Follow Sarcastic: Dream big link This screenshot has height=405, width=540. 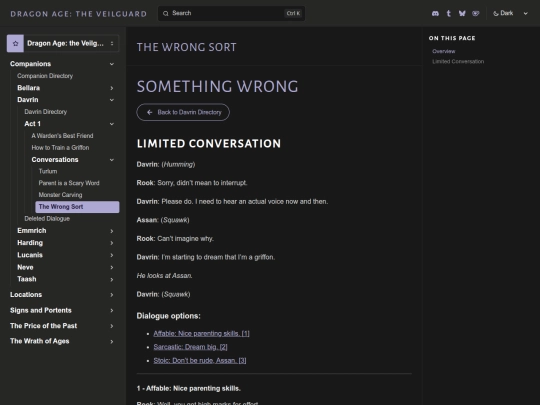pyautogui.click(x=190, y=347)
